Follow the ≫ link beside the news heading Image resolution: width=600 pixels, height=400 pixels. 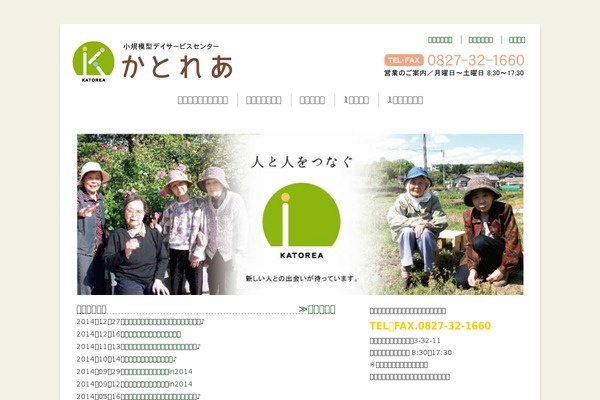317,309
